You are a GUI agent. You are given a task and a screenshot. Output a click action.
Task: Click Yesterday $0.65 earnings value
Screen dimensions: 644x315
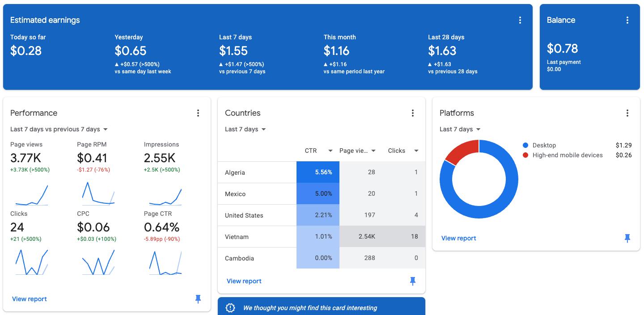pos(131,51)
